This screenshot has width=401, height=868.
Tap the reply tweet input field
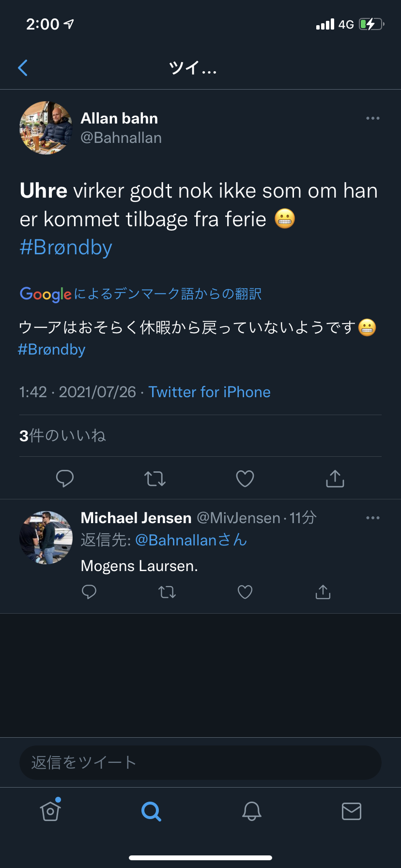pyautogui.click(x=200, y=762)
